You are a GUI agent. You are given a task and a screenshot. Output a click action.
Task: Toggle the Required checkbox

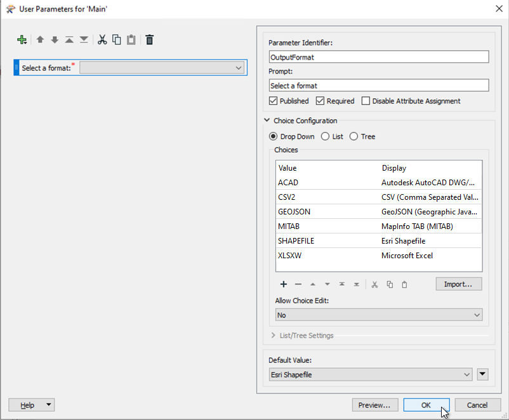pyautogui.click(x=321, y=101)
